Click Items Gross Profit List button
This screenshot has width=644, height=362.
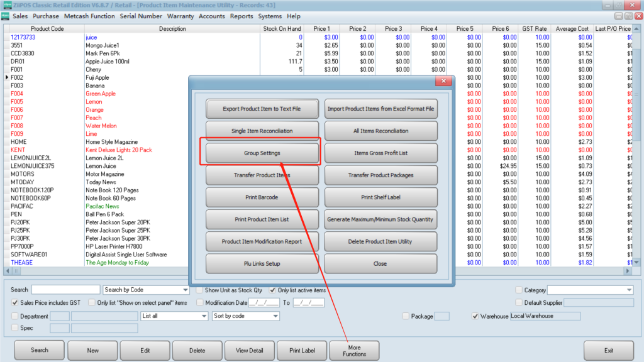pos(380,153)
